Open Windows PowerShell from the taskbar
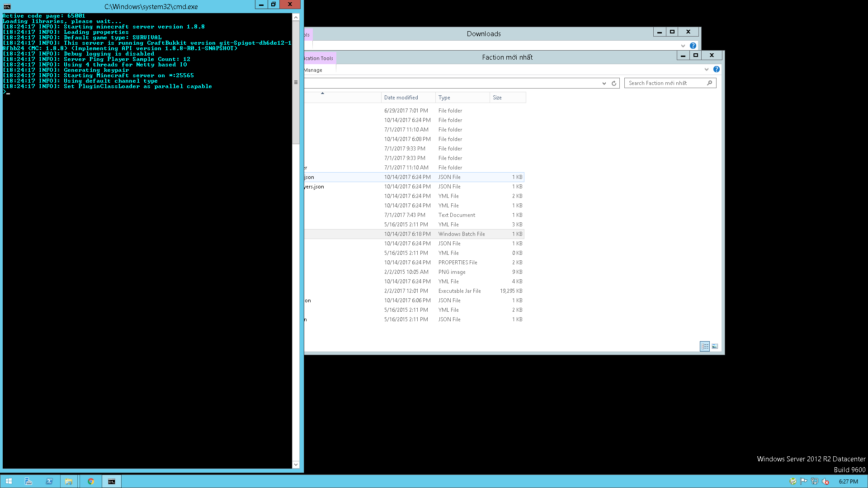The width and height of the screenshot is (868, 488). coord(49,481)
